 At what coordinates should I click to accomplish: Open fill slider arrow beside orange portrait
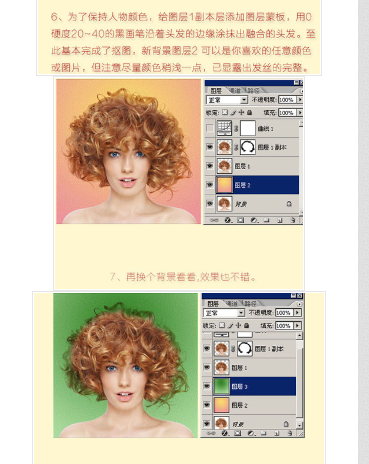pyautogui.click(x=300, y=113)
